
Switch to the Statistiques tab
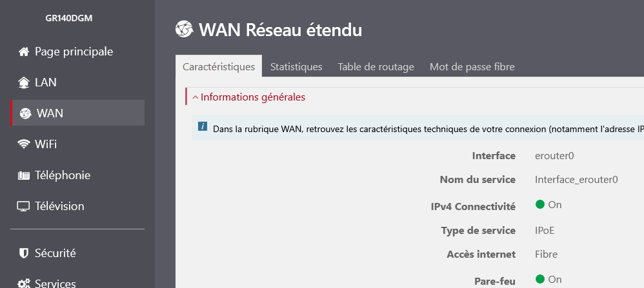point(296,67)
